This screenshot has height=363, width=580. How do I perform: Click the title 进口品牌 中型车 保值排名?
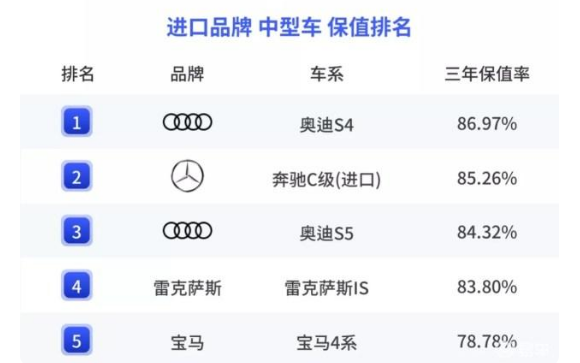click(x=289, y=27)
